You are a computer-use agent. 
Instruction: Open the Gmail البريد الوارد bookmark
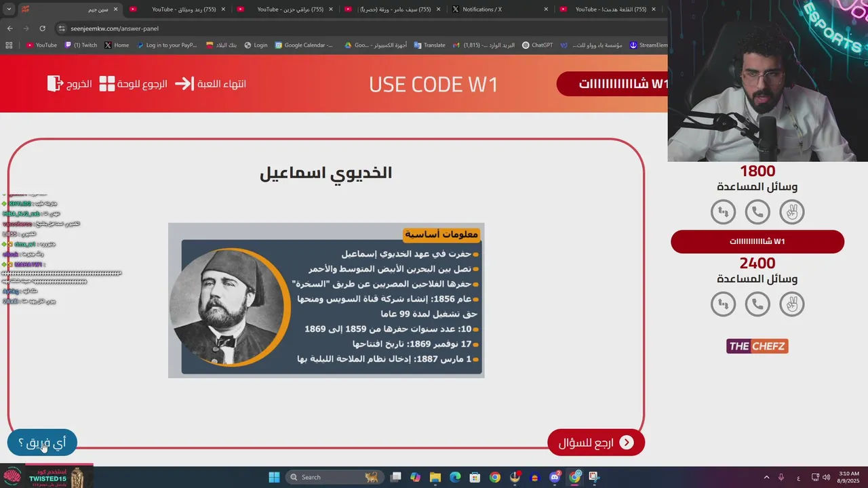coord(484,45)
